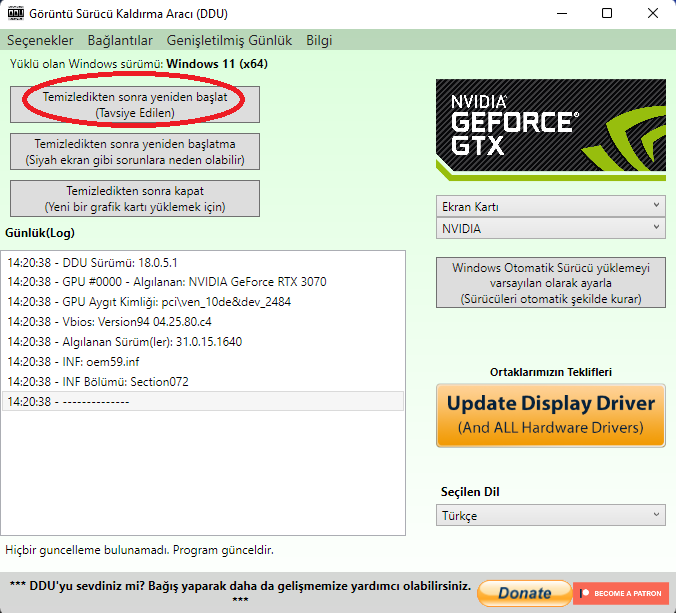
Task: Expand the NVIDIA vendor dropdown
Action: (x=551, y=228)
